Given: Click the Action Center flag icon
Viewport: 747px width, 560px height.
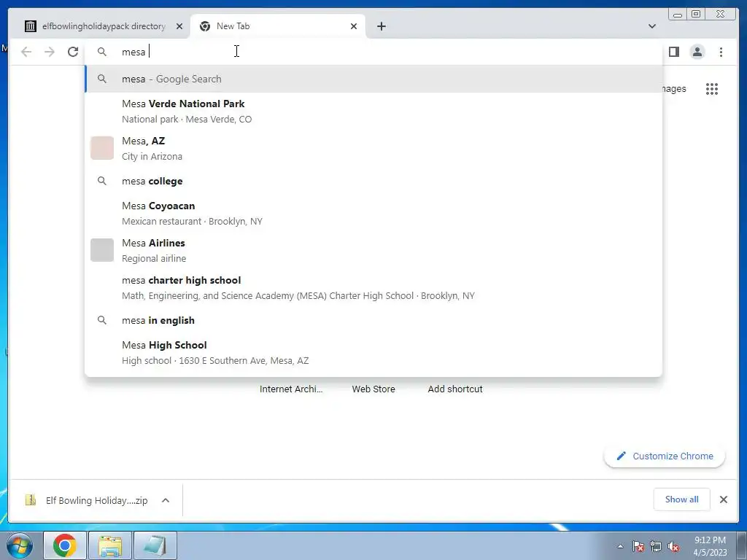Looking at the screenshot, I should click(638, 546).
